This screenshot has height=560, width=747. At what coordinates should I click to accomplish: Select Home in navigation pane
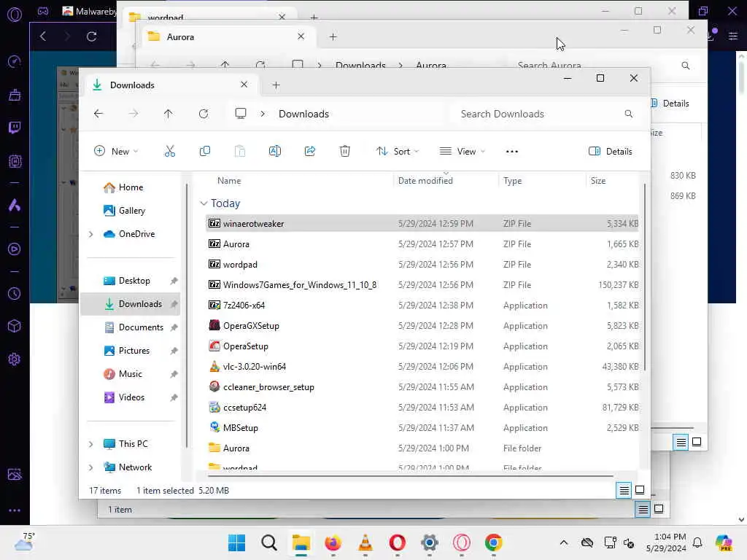(131, 187)
